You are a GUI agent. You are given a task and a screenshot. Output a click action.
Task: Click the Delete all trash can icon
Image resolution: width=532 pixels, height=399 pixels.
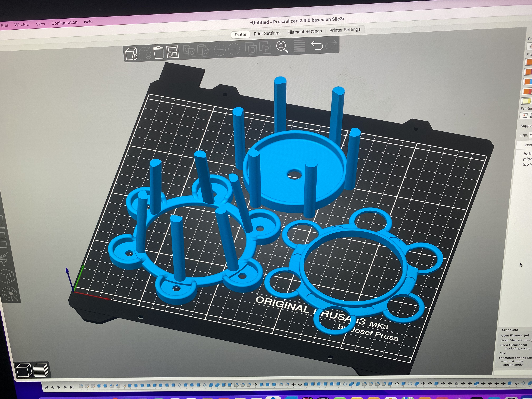pyautogui.click(x=158, y=52)
